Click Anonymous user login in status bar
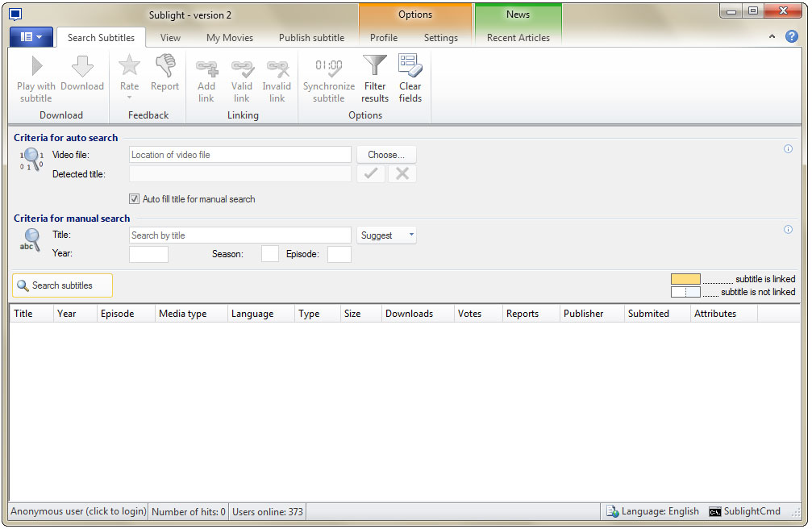 point(78,511)
